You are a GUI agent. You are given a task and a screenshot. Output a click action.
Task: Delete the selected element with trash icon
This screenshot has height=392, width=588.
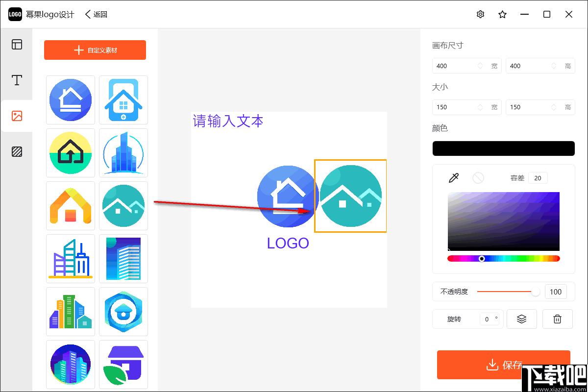557,319
